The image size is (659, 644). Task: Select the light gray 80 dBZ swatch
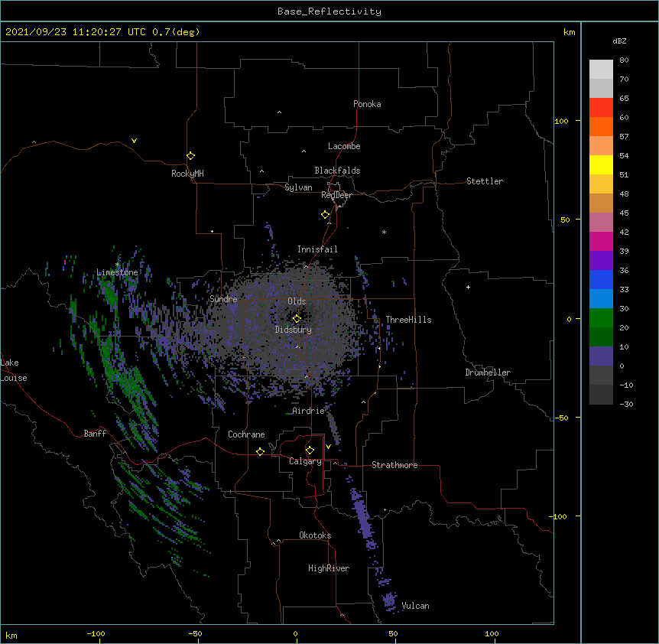click(x=601, y=70)
